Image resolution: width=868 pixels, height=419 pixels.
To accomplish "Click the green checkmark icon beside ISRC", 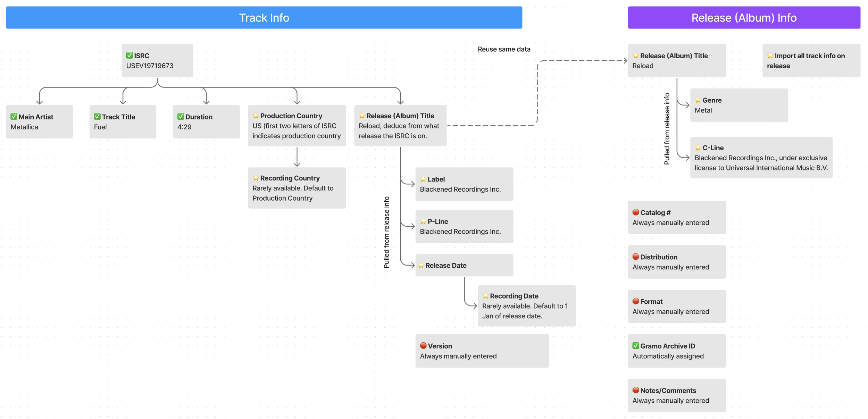I will pyautogui.click(x=130, y=55).
